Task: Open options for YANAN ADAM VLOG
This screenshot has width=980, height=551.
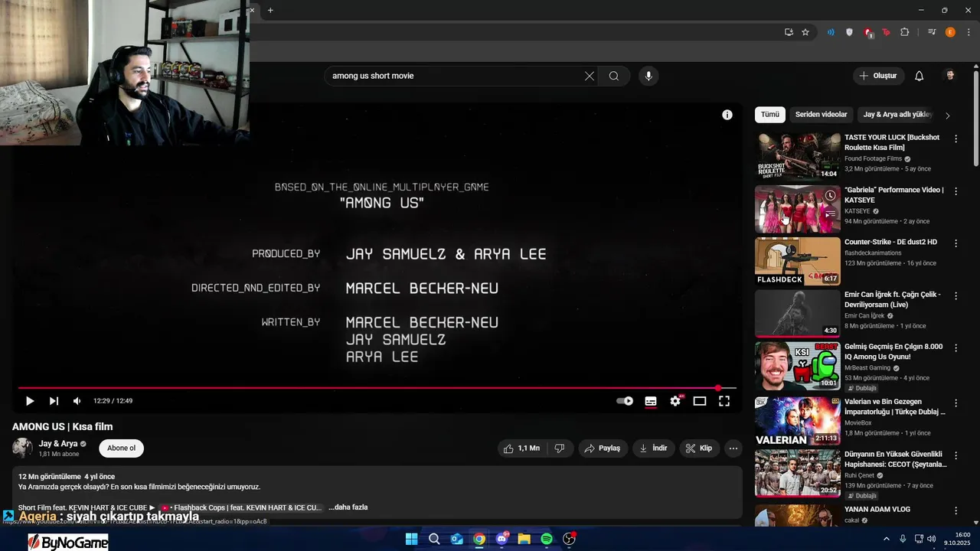Action: [x=955, y=510]
